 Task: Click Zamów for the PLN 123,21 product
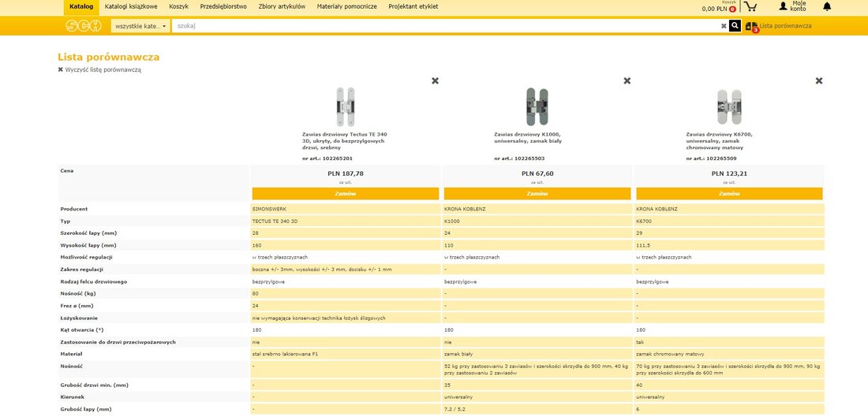(729, 194)
